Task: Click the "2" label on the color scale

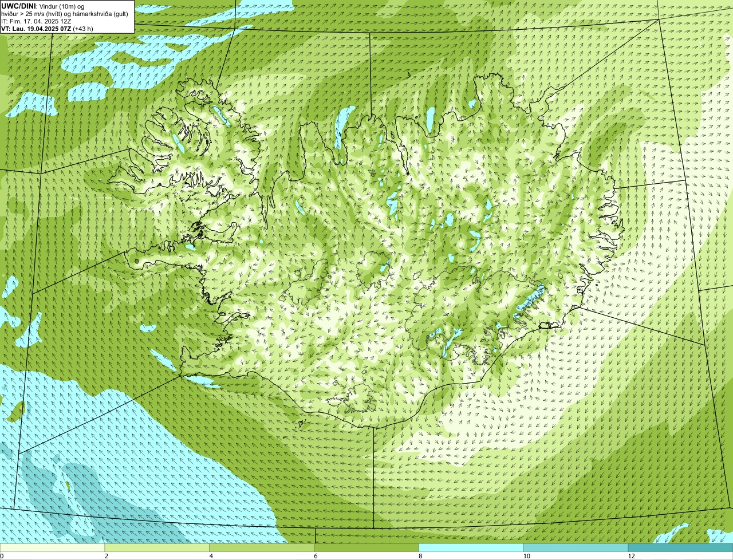Action: pyautogui.click(x=107, y=556)
